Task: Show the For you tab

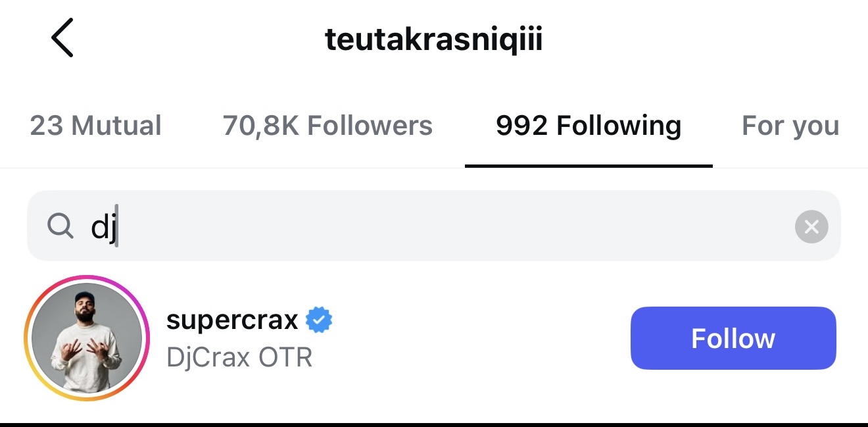Action: [790, 125]
